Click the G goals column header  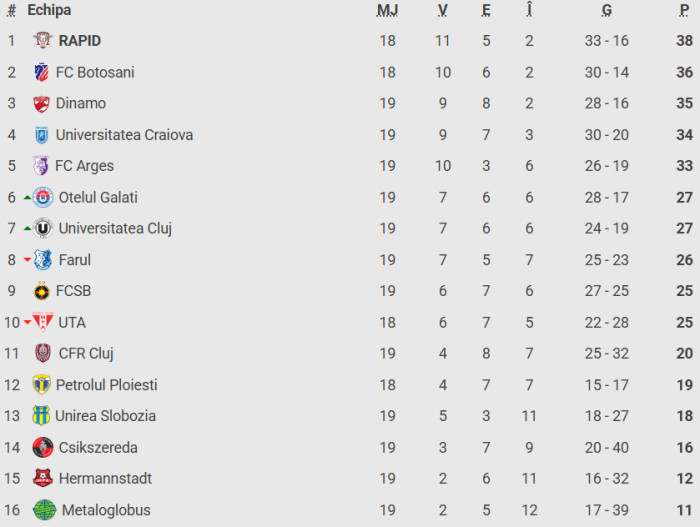(607, 10)
